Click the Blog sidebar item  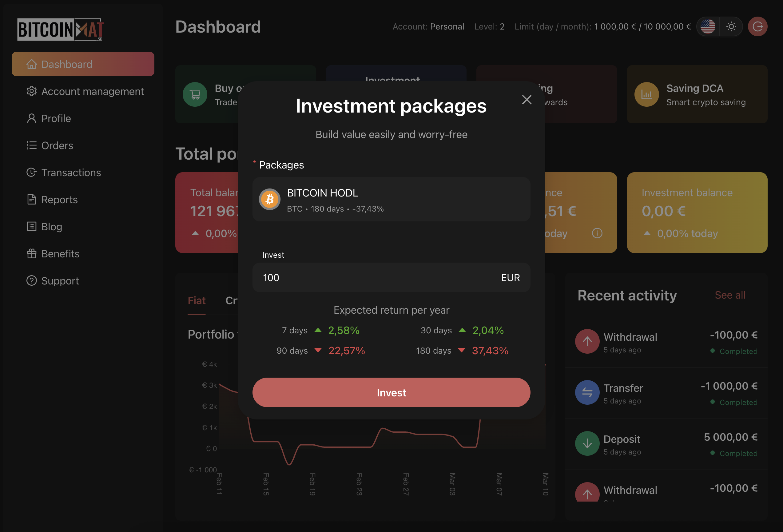(51, 226)
